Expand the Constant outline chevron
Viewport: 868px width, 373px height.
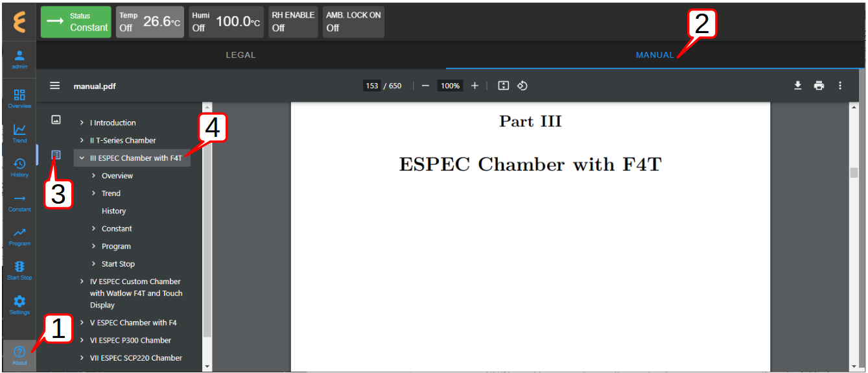click(x=93, y=228)
